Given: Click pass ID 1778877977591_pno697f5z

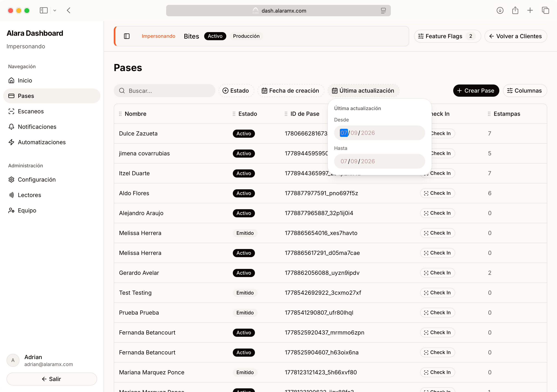Looking at the screenshot, I should coord(321,193).
